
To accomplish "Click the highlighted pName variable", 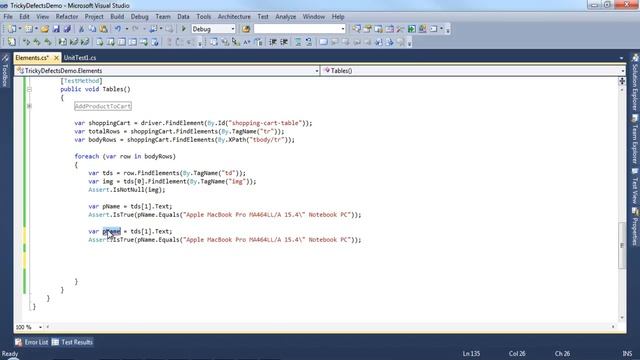I will [x=111, y=231].
